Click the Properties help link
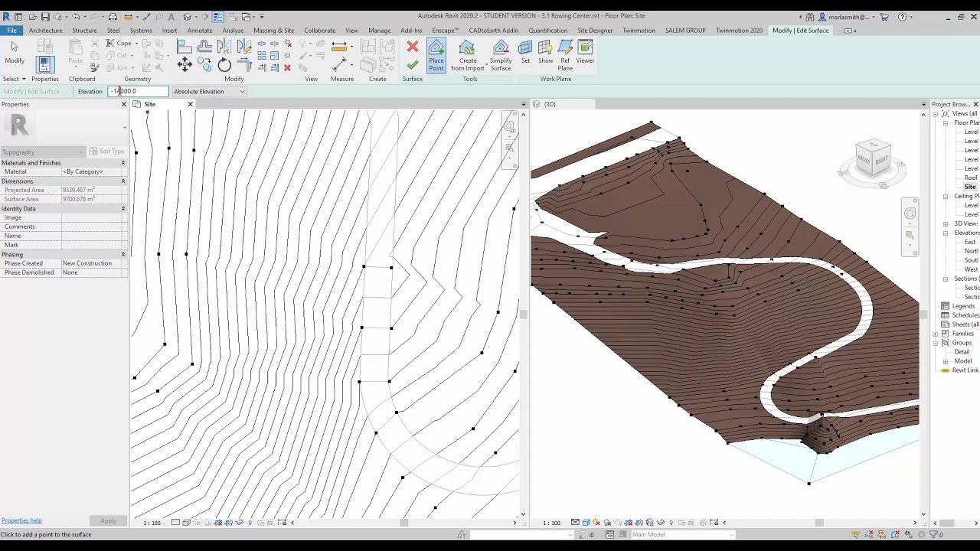 [21, 520]
